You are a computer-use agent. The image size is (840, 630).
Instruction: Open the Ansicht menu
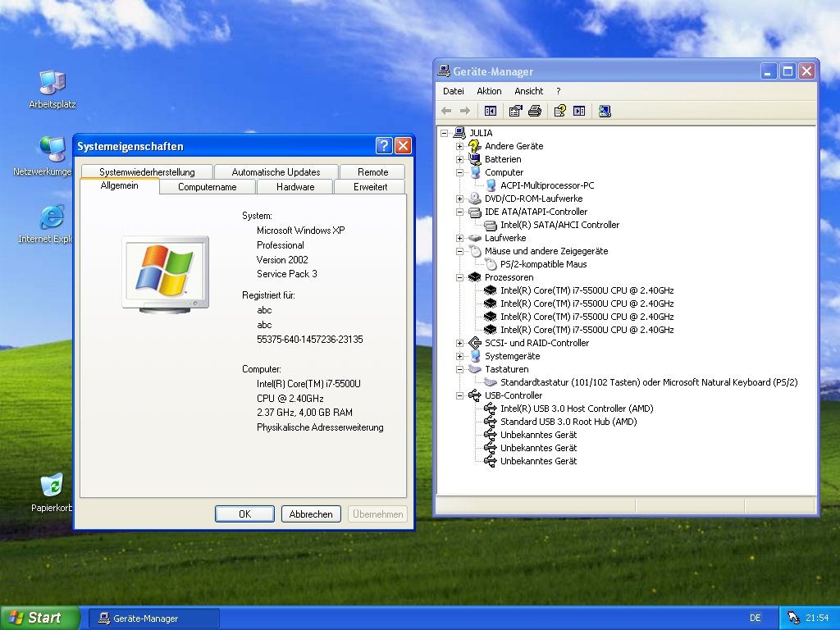pos(529,91)
